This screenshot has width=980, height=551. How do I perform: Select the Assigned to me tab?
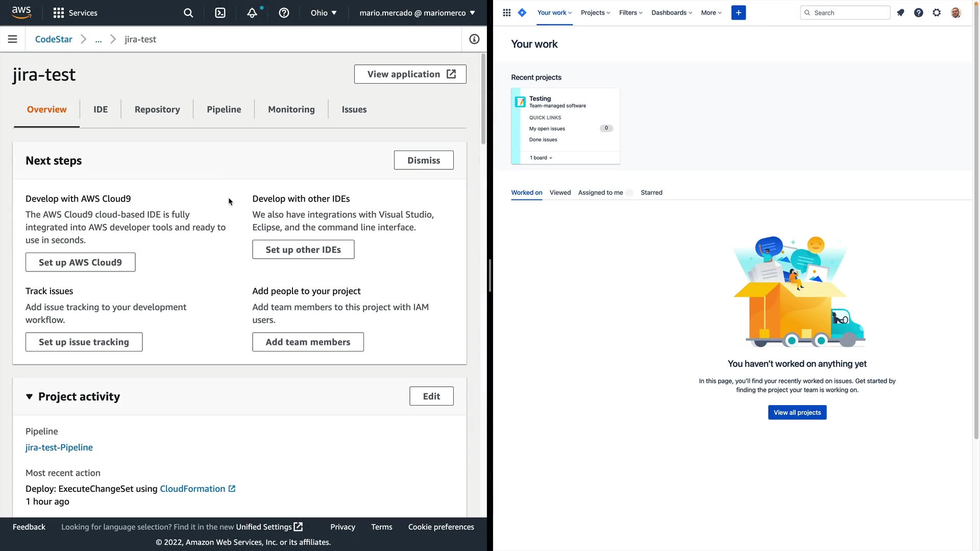pos(600,192)
